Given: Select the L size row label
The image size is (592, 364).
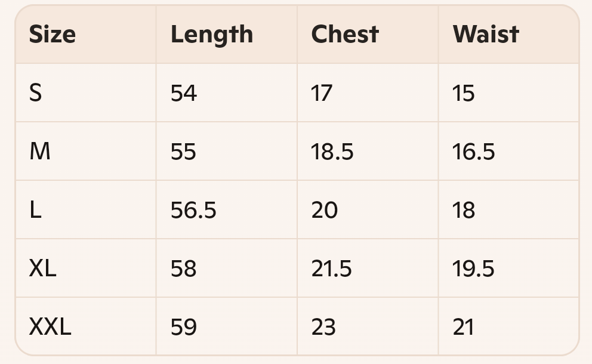Looking at the screenshot, I should point(35,210).
